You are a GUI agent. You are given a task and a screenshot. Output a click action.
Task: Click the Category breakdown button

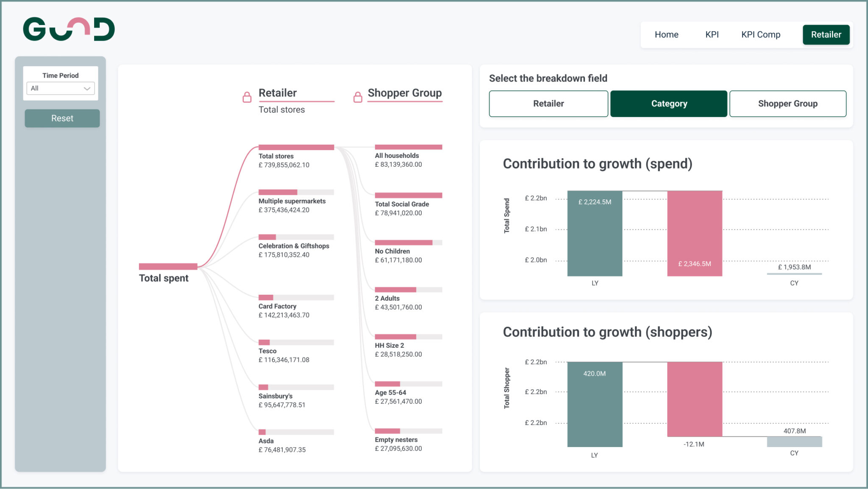pos(669,103)
